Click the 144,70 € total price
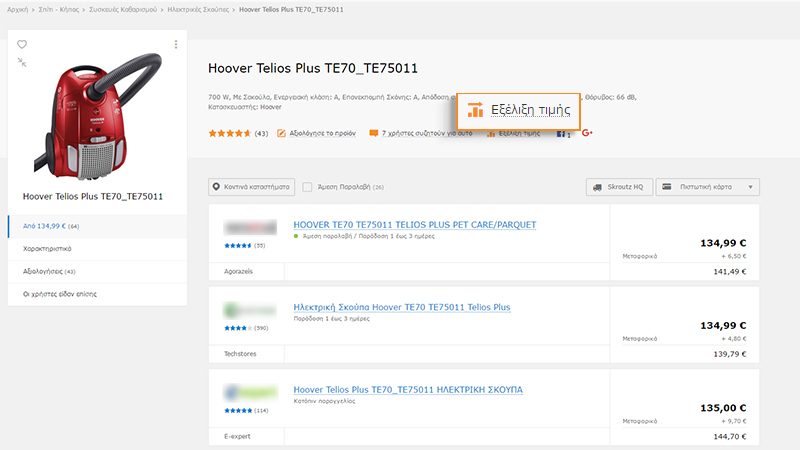 (x=730, y=436)
